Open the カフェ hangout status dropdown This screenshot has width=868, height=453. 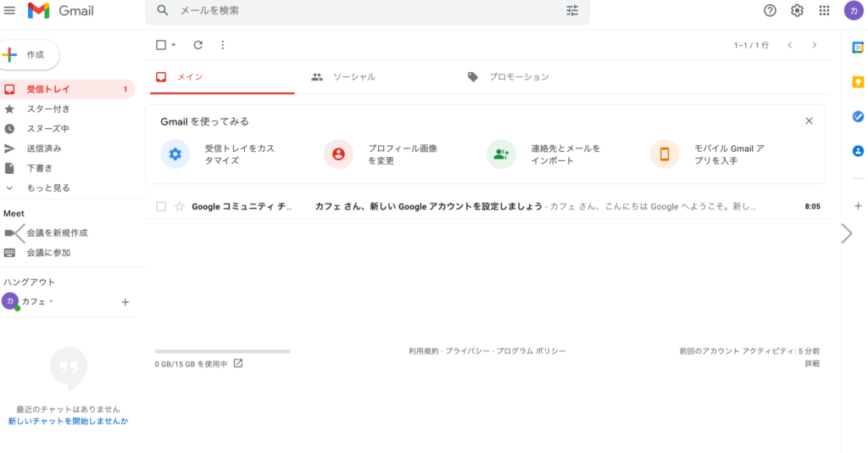[51, 302]
